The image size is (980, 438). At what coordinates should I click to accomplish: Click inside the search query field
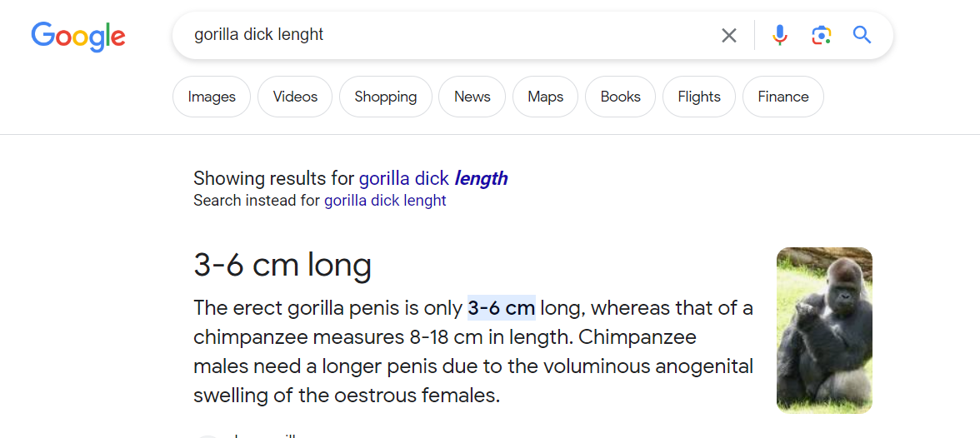click(x=450, y=35)
